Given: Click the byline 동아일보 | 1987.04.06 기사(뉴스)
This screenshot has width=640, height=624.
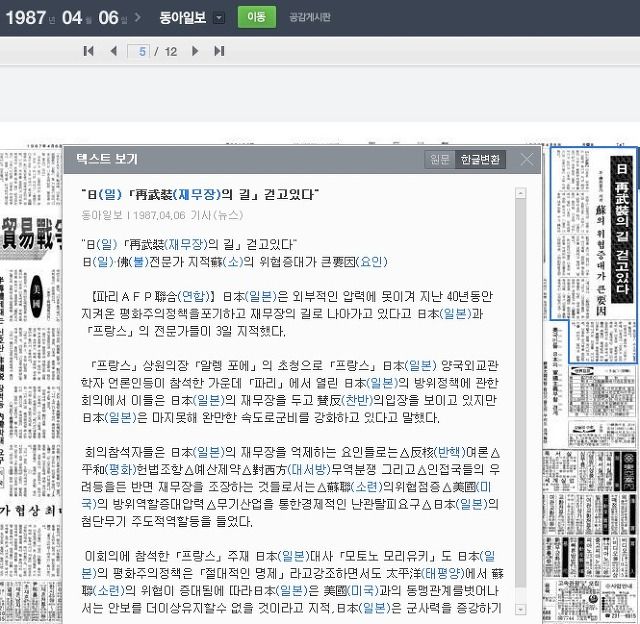Looking at the screenshot, I should 162,215.
